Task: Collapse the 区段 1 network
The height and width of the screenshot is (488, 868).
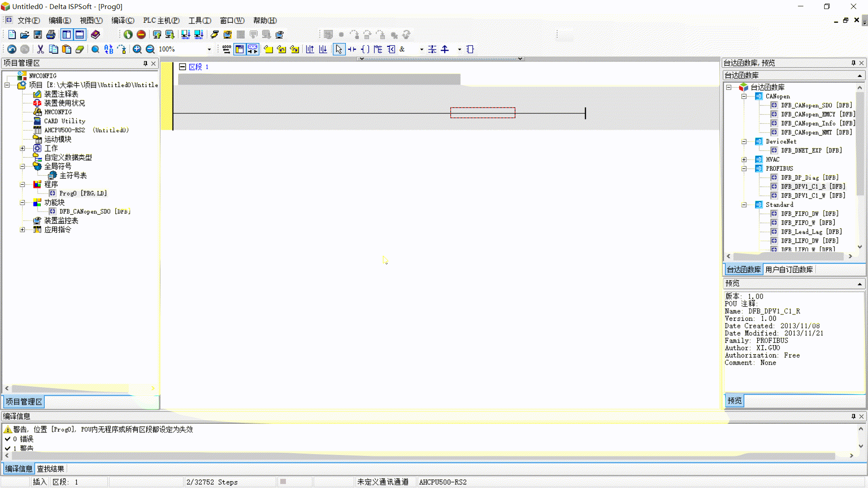Action: tap(182, 67)
